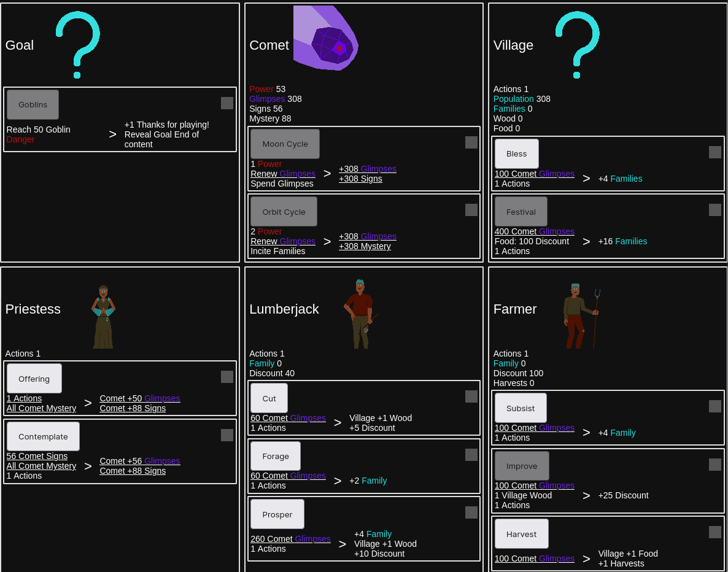Screen dimensions: 728x572
Task: Toggle the gray square beside Festival
Action: (715, 210)
